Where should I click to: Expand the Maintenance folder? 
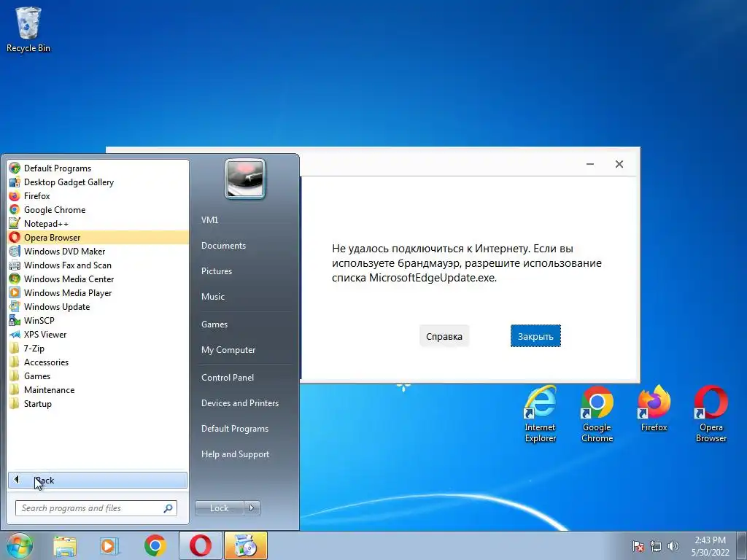(98, 389)
